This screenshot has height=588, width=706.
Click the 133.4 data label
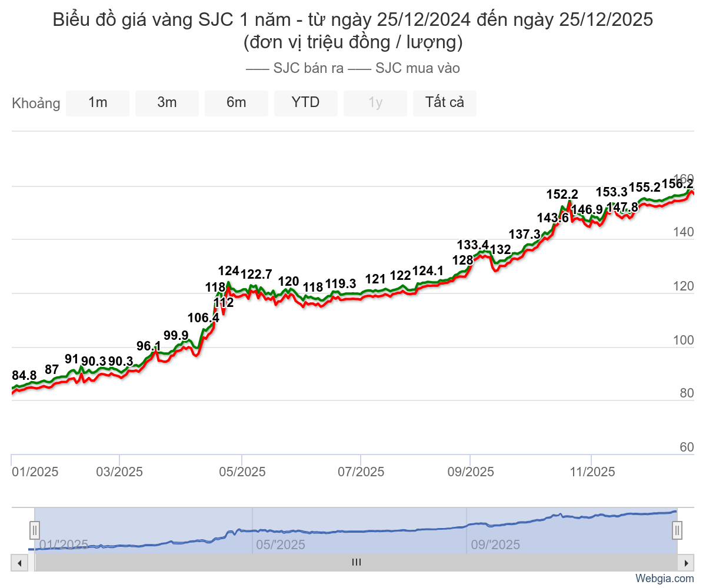coord(473,245)
